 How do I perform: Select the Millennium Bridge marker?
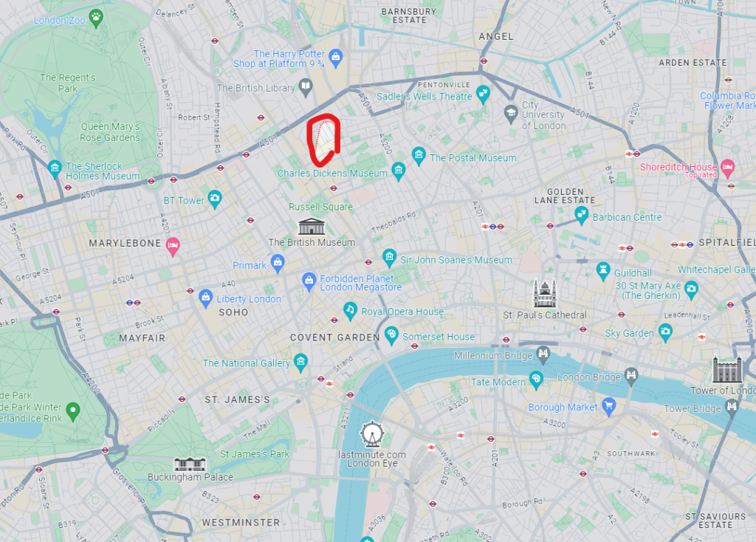tap(543, 354)
